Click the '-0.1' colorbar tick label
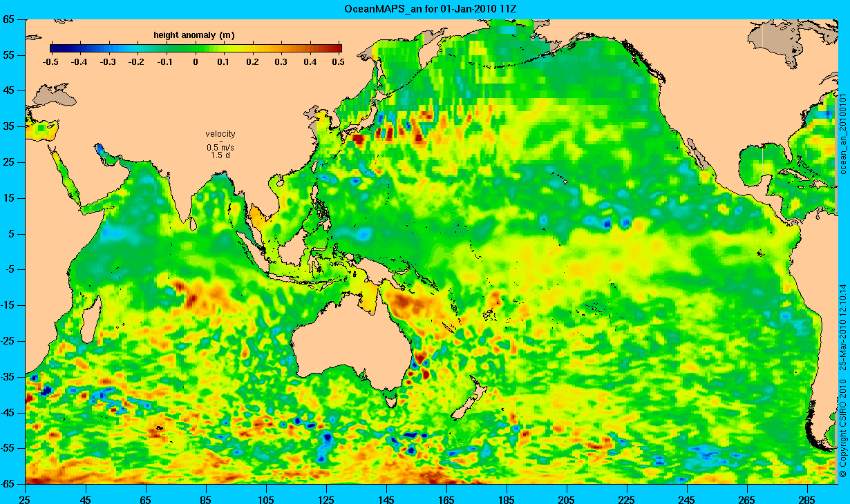The height and width of the screenshot is (504, 850). (166, 62)
